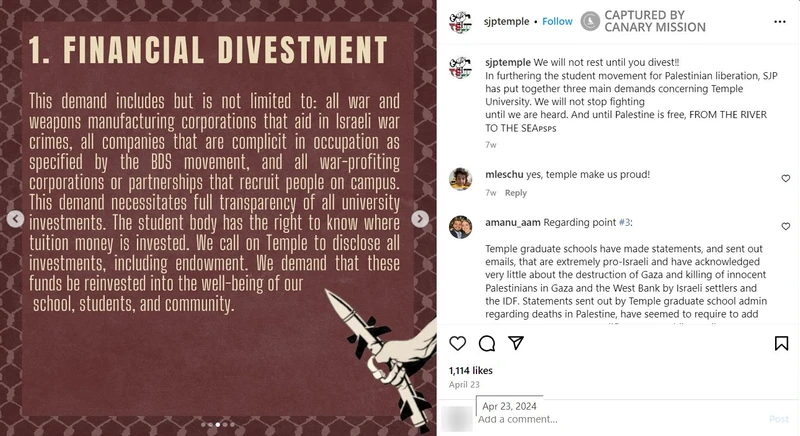Click amanu_aam's profile picture
This screenshot has height=436, width=800.
[x=461, y=226]
